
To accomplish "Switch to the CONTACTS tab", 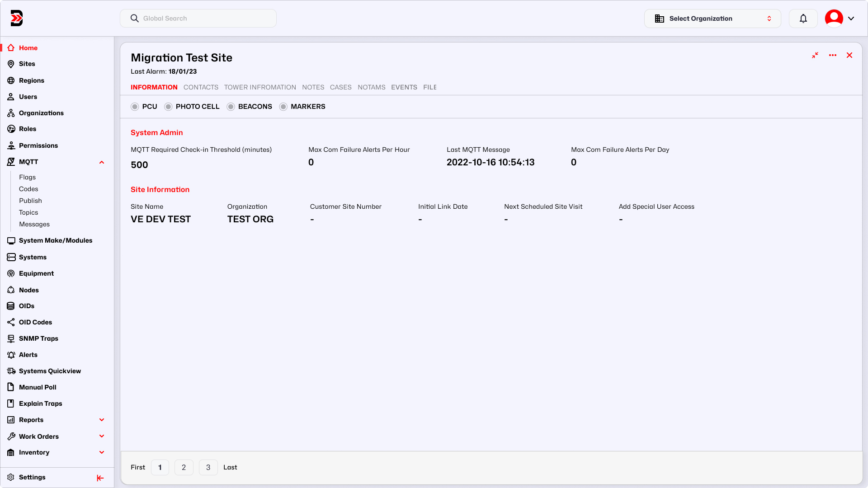I will coord(201,87).
